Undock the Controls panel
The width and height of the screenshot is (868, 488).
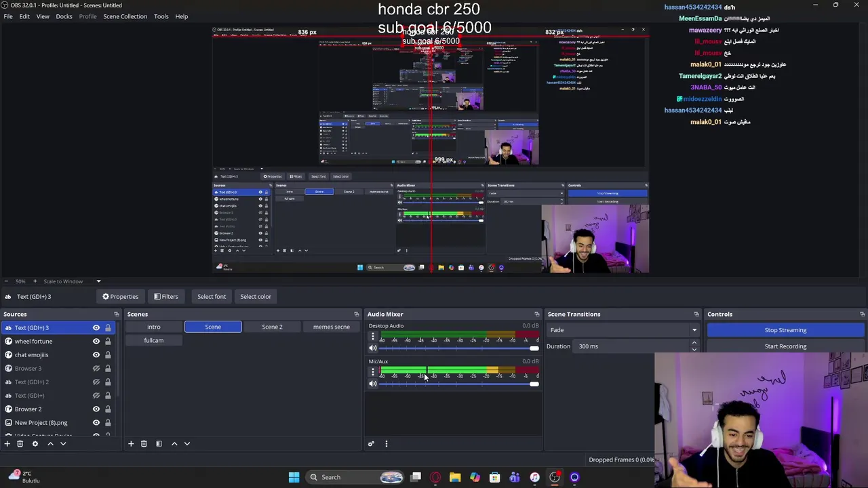point(863,314)
